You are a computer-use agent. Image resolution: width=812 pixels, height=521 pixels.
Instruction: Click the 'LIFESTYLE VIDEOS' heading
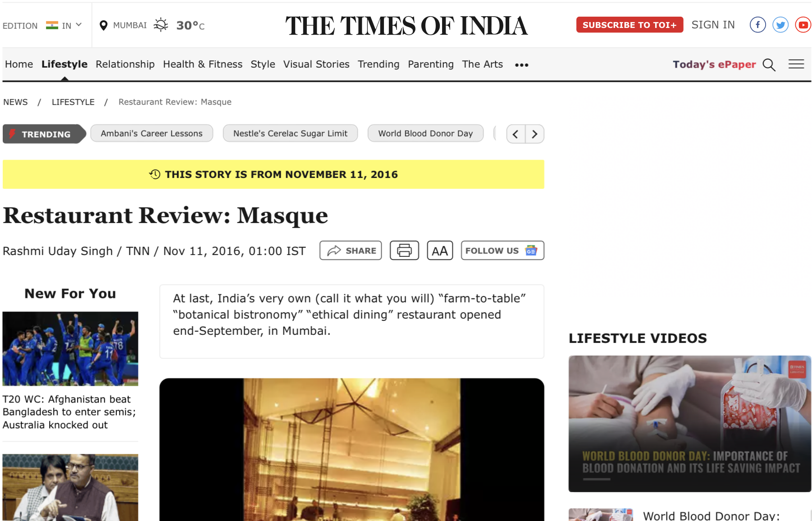click(638, 338)
